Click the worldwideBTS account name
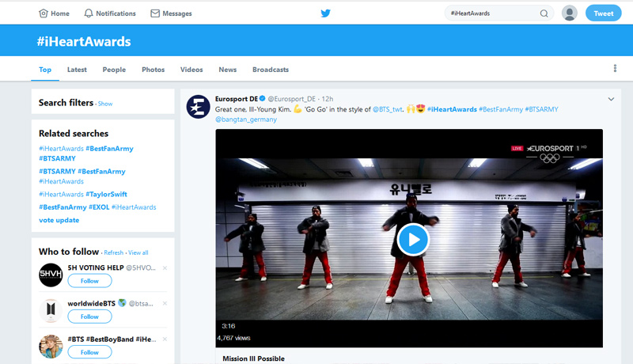This screenshot has width=633, height=364. click(x=92, y=304)
